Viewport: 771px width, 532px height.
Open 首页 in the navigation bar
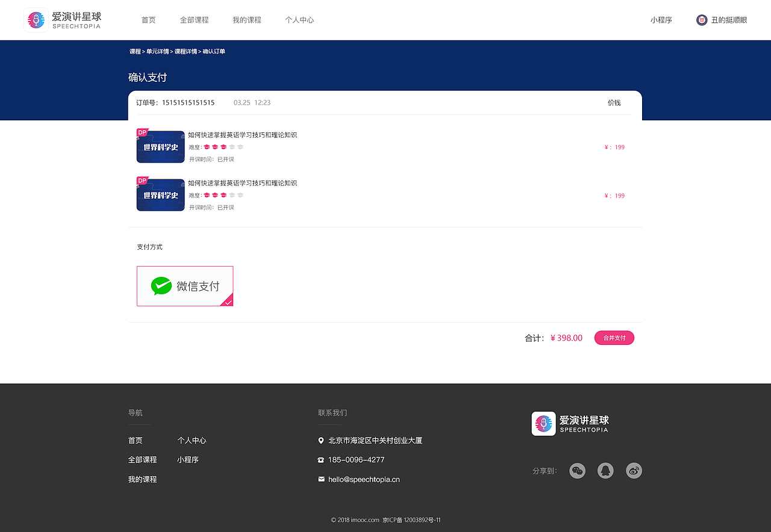tap(148, 19)
